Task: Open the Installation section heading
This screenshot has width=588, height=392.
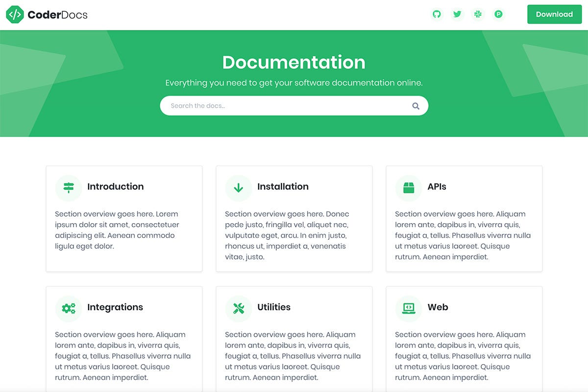Action: pyautogui.click(x=283, y=186)
